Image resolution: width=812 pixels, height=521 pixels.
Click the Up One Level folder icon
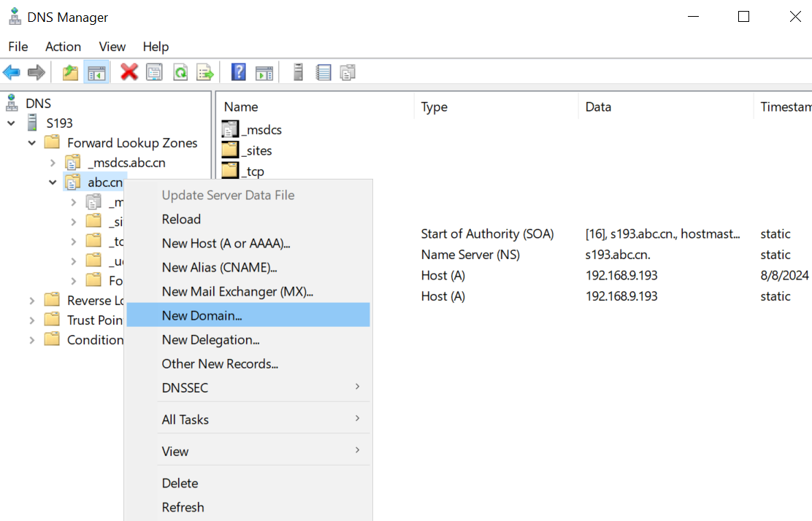(x=70, y=72)
